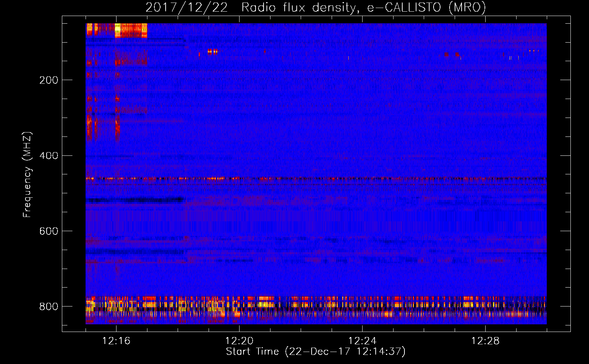The width and height of the screenshot is (589, 364).
Task: Select the 800 frequency tick label
Action: point(49,307)
